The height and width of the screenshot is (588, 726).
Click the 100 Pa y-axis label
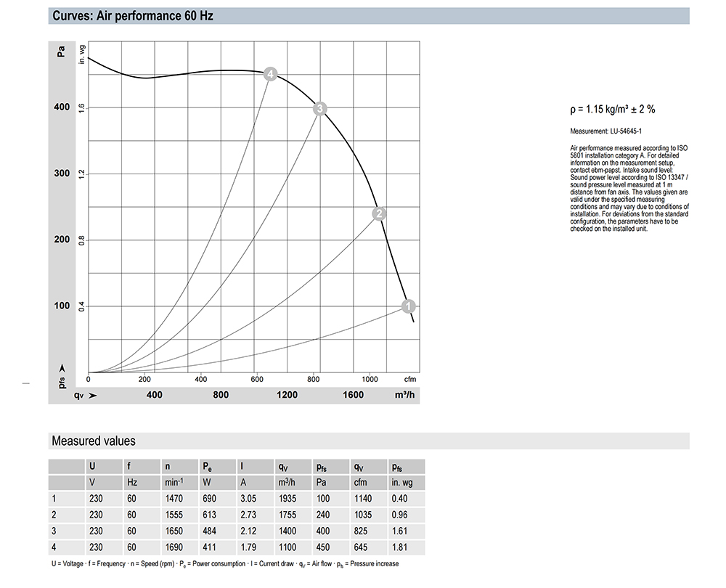[x=62, y=306]
